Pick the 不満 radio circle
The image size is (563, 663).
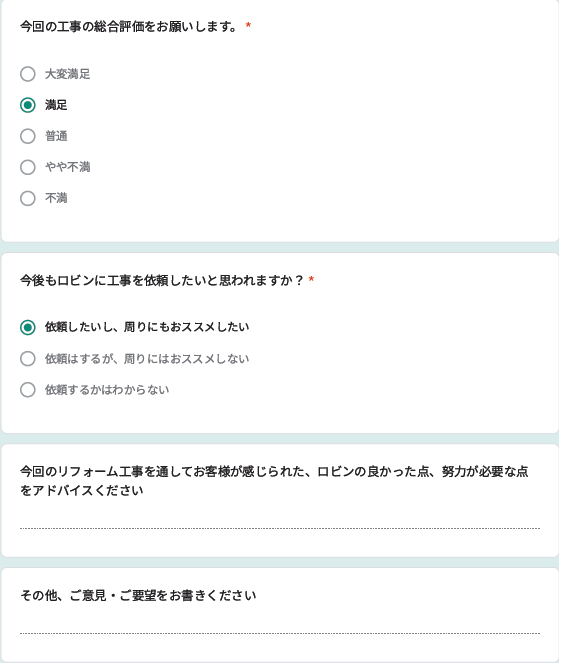click(28, 198)
